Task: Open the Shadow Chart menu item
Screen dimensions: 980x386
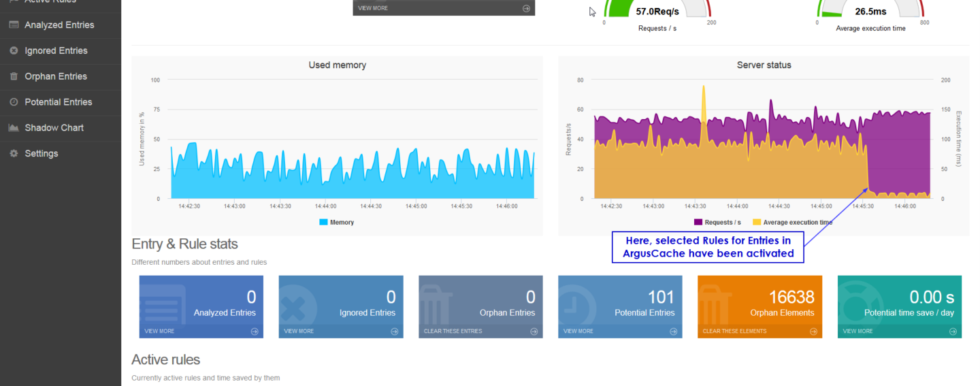Action: (x=54, y=128)
